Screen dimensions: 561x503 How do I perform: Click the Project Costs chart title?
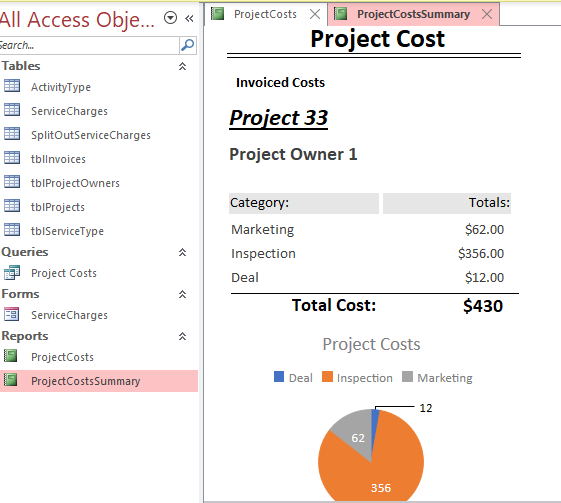pyautogui.click(x=371, y=345)
